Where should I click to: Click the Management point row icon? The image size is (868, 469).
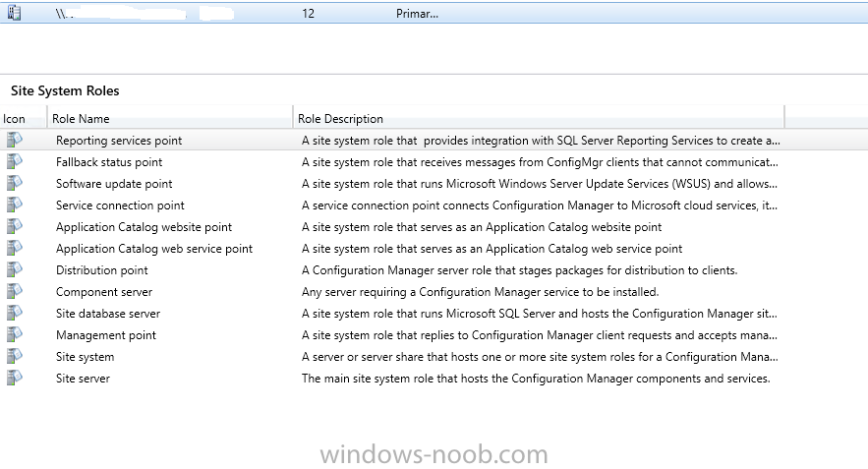pos(15,334)
